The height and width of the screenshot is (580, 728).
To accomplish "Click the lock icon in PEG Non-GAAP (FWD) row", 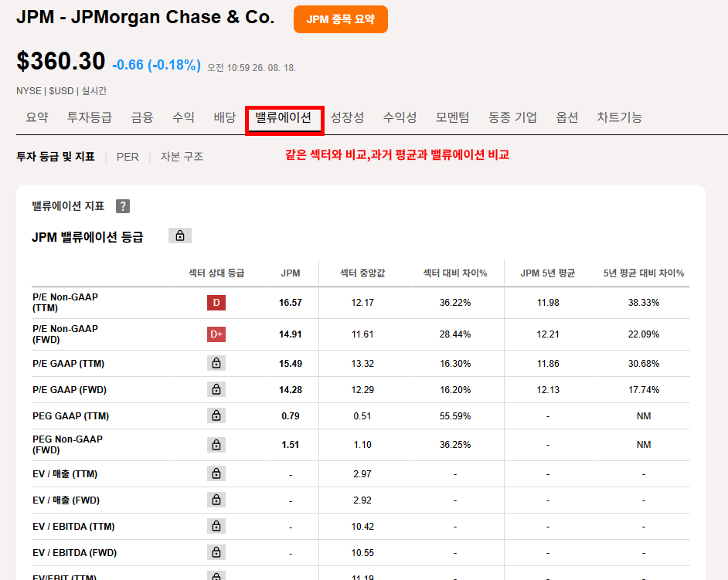I will pos(216,445).
